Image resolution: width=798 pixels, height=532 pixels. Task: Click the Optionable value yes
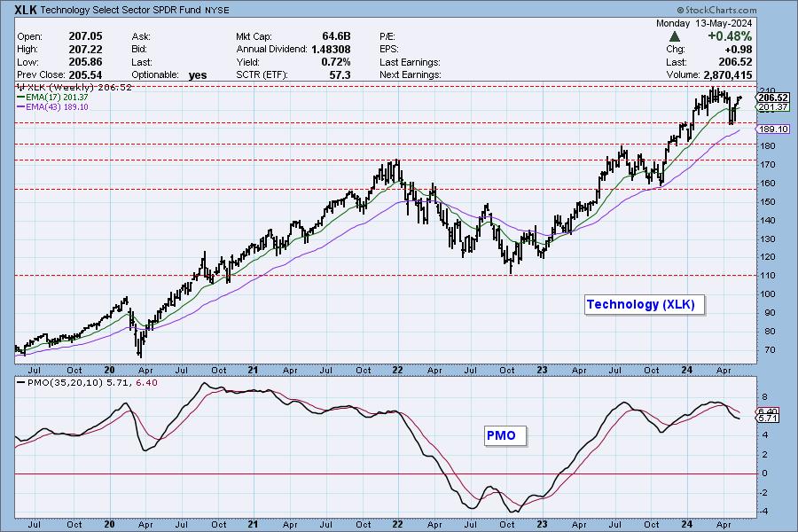(198, 75)
